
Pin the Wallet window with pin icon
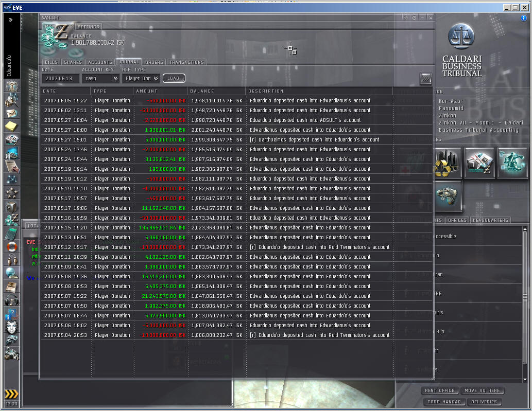tap(406, 17)
